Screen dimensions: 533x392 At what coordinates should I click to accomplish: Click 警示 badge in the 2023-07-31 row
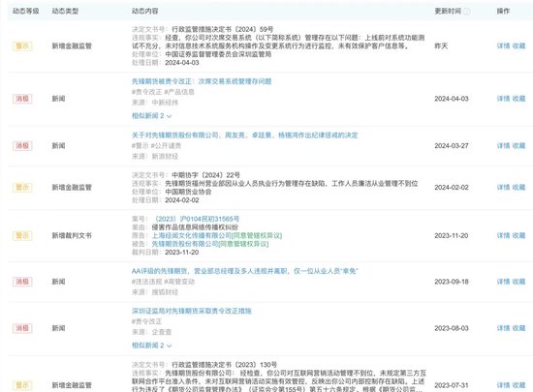[22, 385]
